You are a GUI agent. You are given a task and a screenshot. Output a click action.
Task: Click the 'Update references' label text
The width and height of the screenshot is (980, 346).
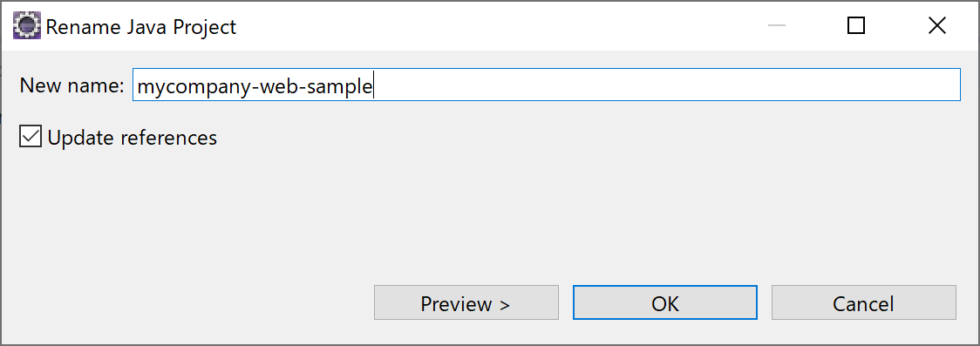pos(132,138)
